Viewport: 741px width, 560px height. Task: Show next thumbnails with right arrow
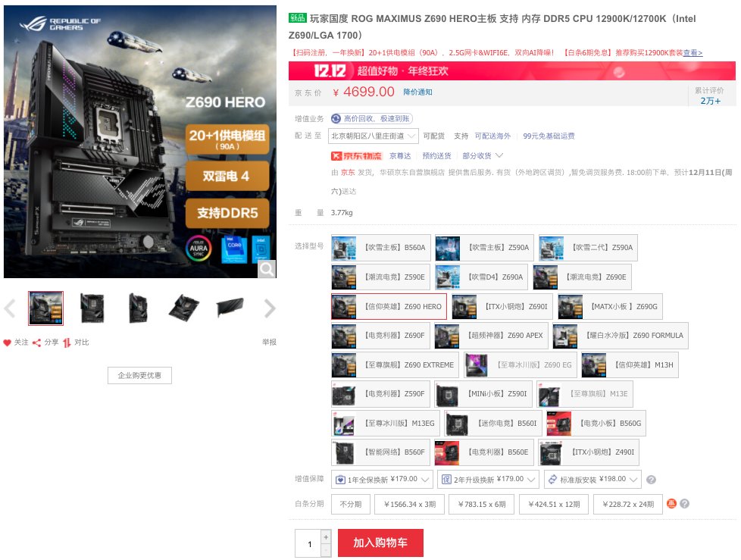[x=270, y=308]
